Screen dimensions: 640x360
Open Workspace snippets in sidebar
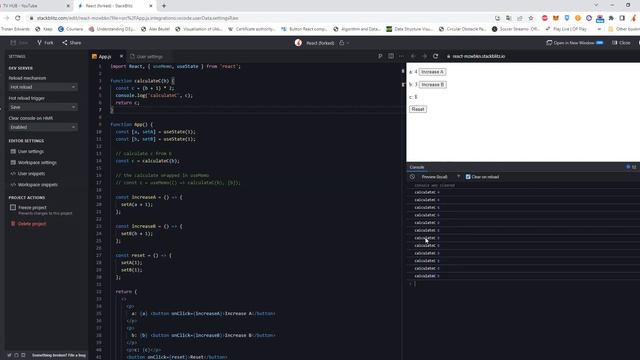34,184
